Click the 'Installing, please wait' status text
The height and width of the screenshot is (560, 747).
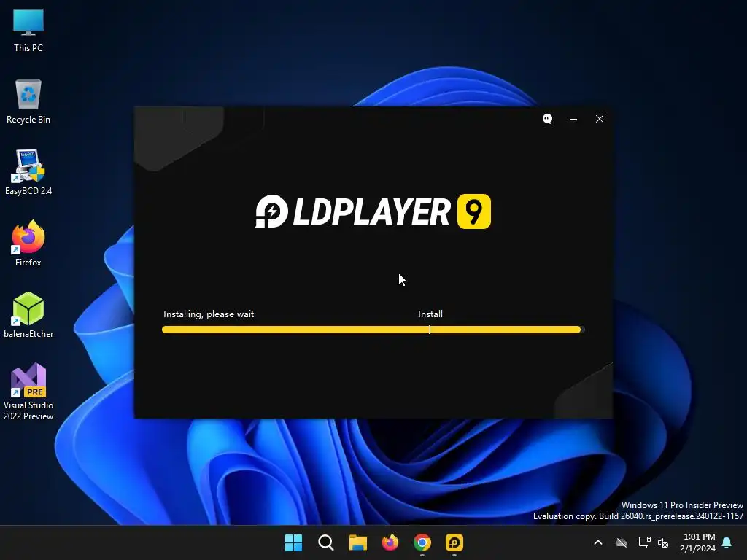coord(209,314)
